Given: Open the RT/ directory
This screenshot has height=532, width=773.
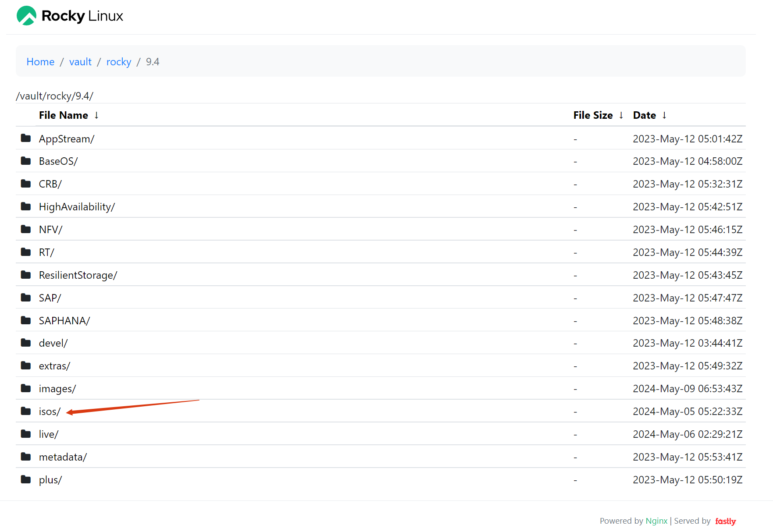Looking at the screenshot, I should pos(46,252).
